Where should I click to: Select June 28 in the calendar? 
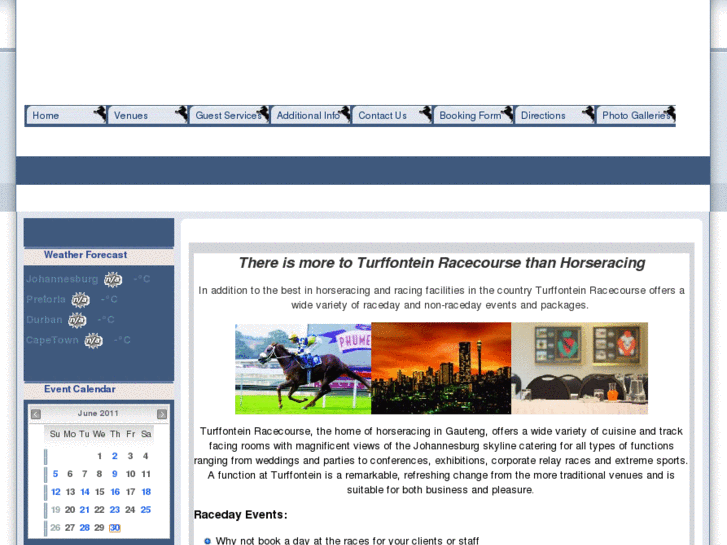[x=84, y=528]
